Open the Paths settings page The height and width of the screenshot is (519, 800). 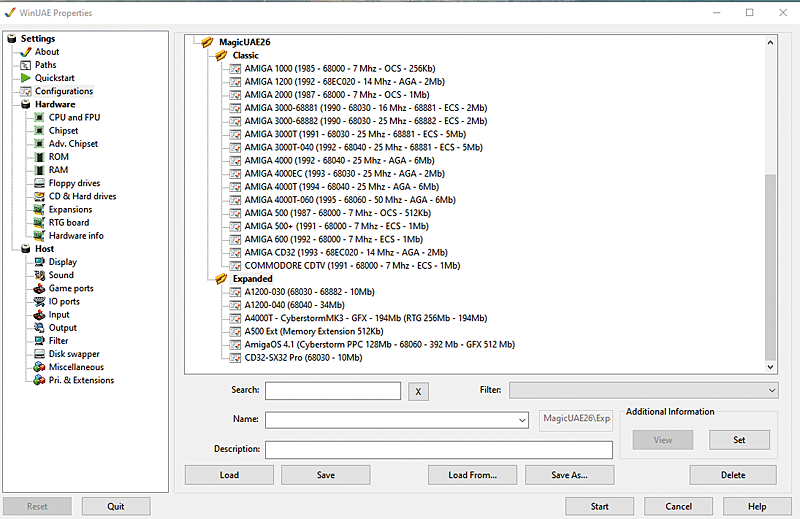[45, 65]
